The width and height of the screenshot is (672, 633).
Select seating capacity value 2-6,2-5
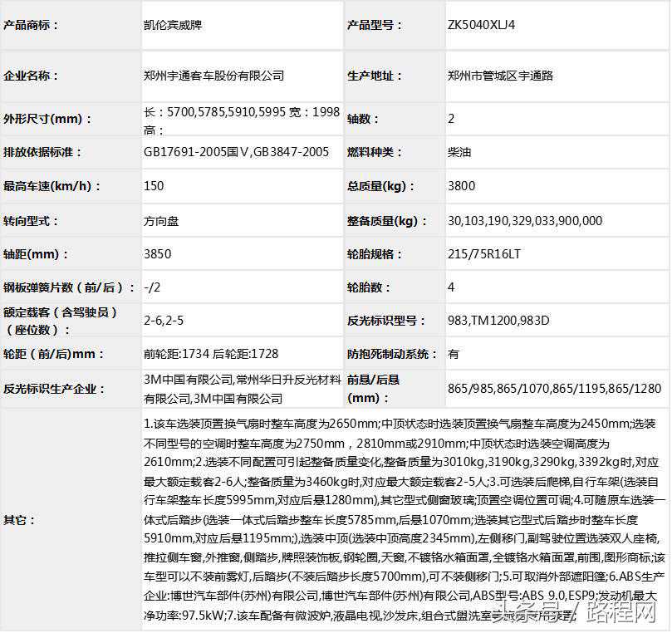point(164,320)
